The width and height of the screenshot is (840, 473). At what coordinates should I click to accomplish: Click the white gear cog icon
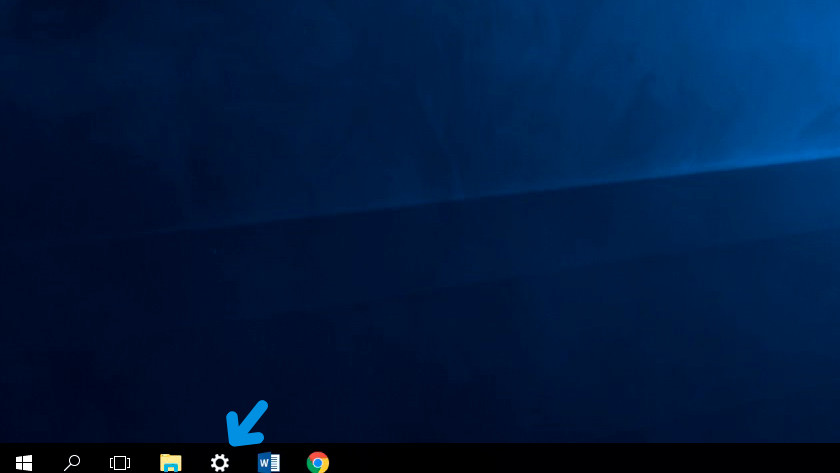click(219, 462)
